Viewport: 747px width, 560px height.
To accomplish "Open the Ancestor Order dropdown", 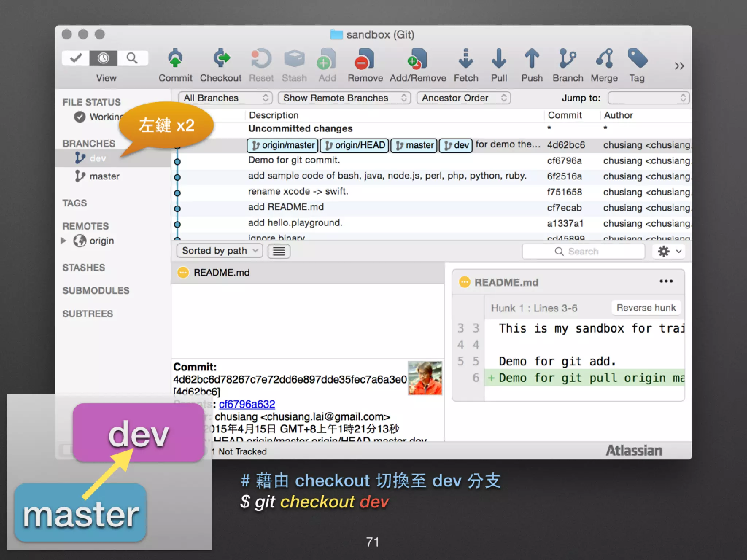I will click(x=463, y=98).
